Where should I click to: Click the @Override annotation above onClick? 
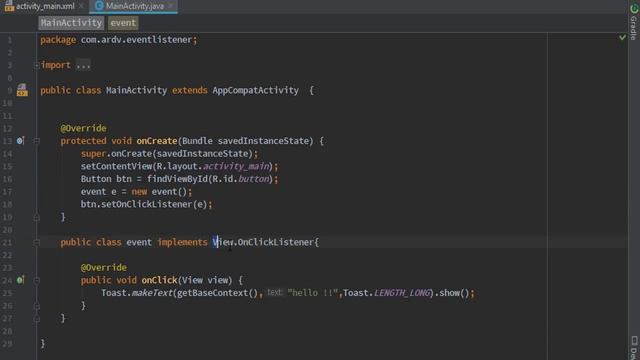click(x=104, y=268)
